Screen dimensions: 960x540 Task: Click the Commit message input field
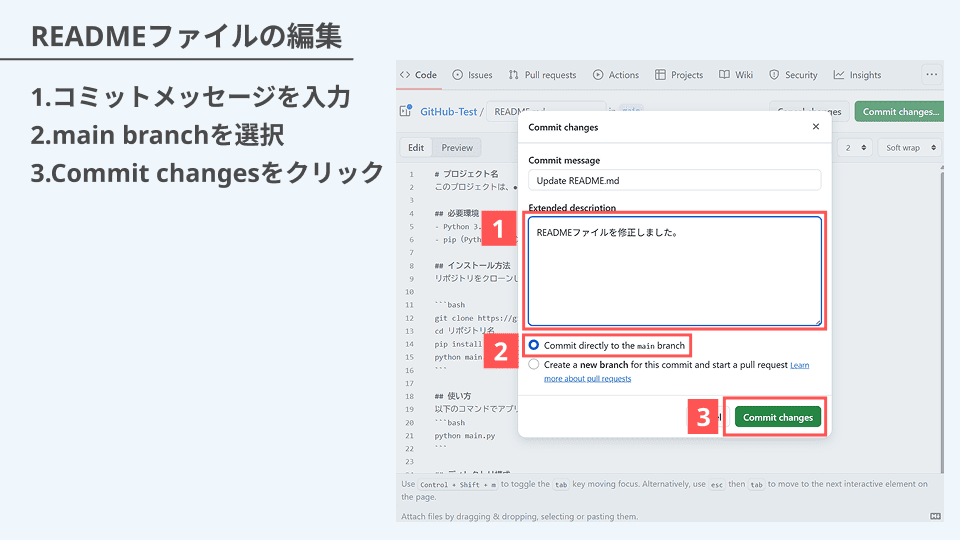pyautogui.click(x=674, y=181)
